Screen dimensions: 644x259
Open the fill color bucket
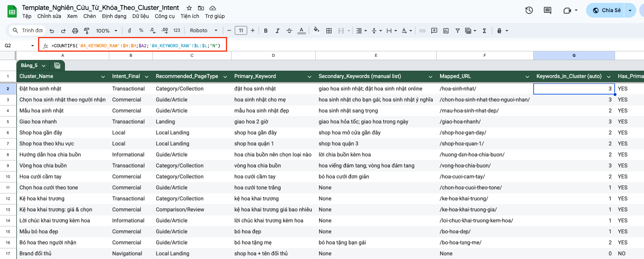click(316, 30)
